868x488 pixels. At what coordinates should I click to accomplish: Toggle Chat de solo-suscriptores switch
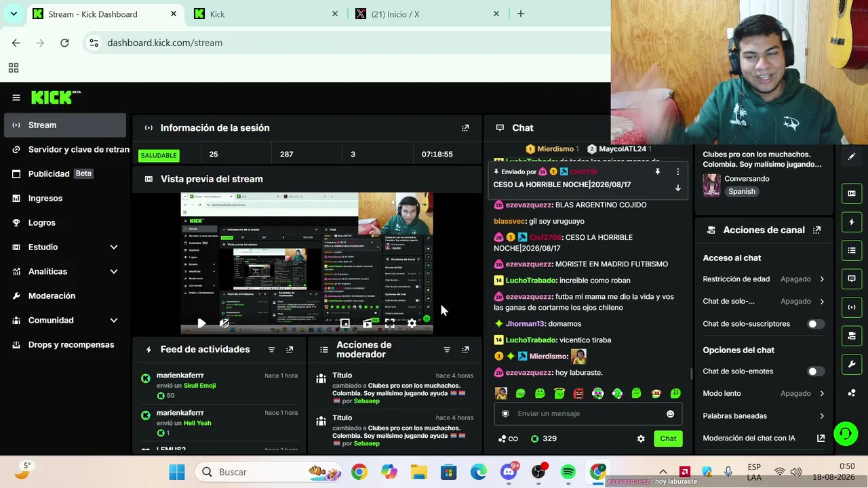[x=816, y=324]
